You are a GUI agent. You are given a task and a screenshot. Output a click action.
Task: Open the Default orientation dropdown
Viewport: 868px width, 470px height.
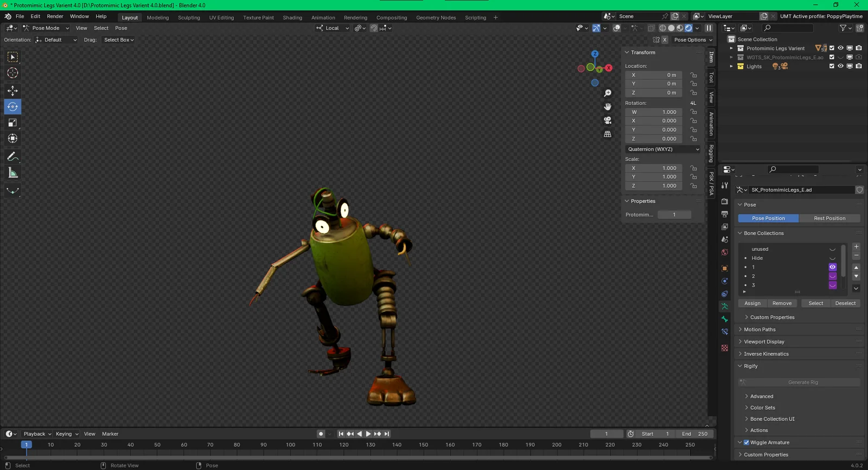[56, 40]
